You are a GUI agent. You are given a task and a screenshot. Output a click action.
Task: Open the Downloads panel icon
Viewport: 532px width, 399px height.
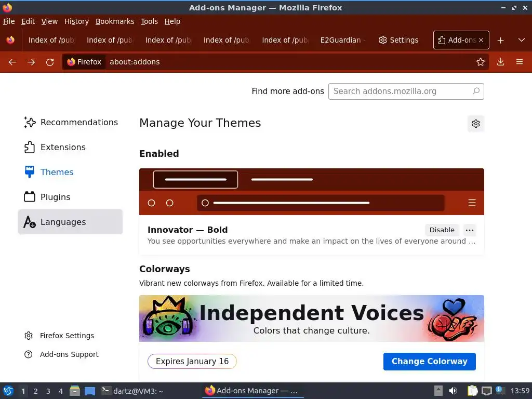[x=500, y=62]
